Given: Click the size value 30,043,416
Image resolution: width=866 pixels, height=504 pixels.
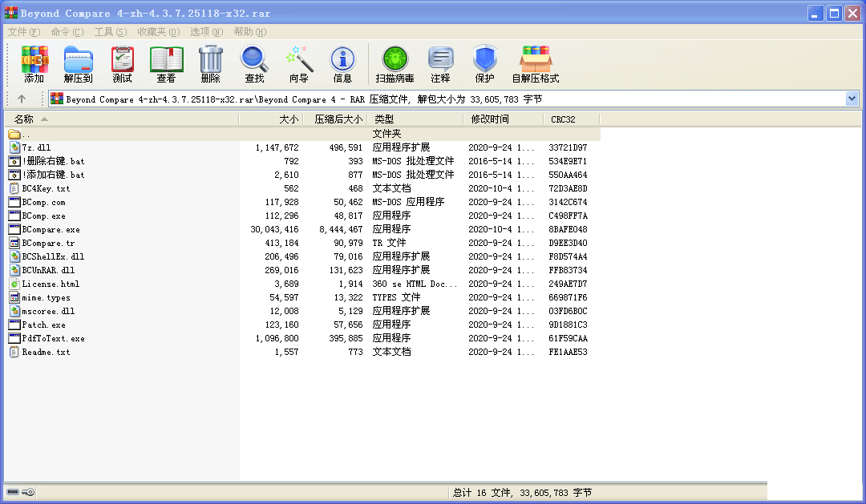Looking at the screenshot, I should point(274,229).
